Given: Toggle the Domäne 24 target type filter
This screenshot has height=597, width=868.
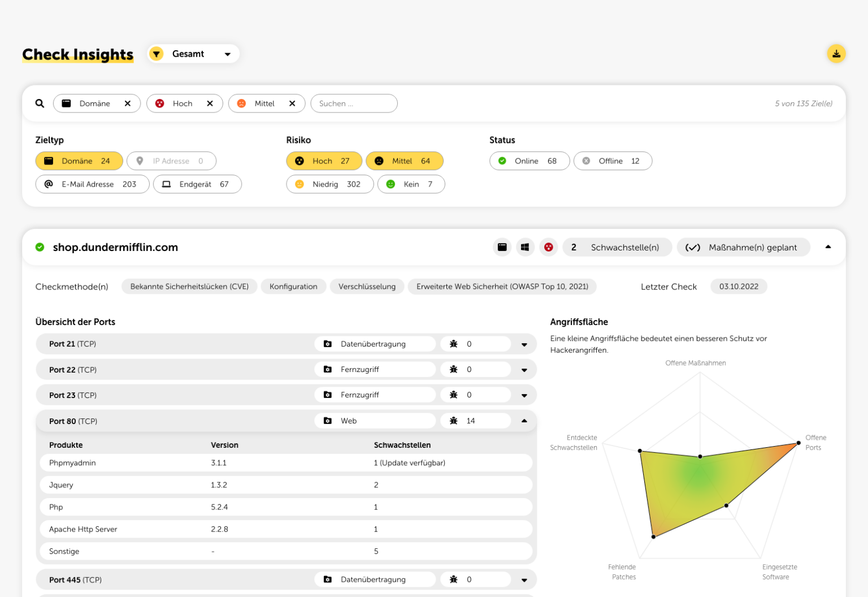Looking at the screenshot, I should coord(79,161).
